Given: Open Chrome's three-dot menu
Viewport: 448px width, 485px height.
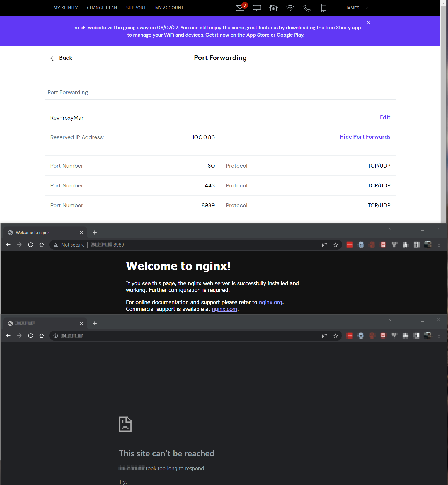Looking at the screenshot, I should click(x=439, y=245).
